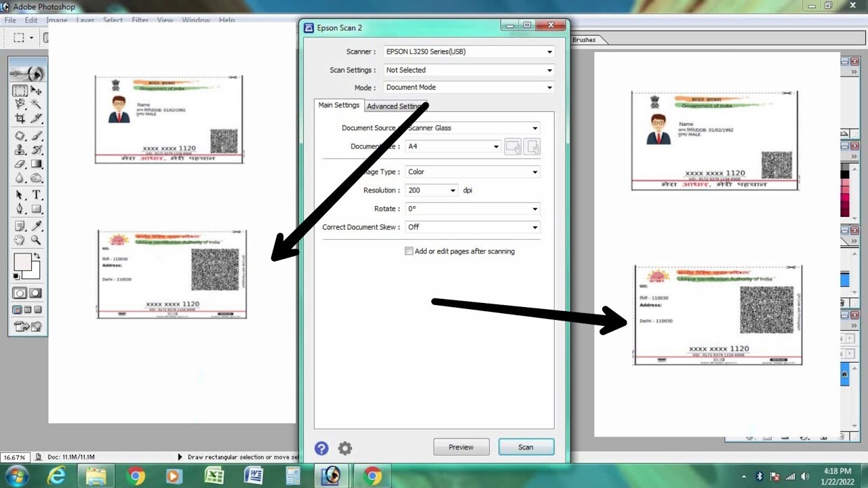This screenshot has height=488, width=868.
Task: Select the Rectangular Marquee tool
Action: point(20,91)
